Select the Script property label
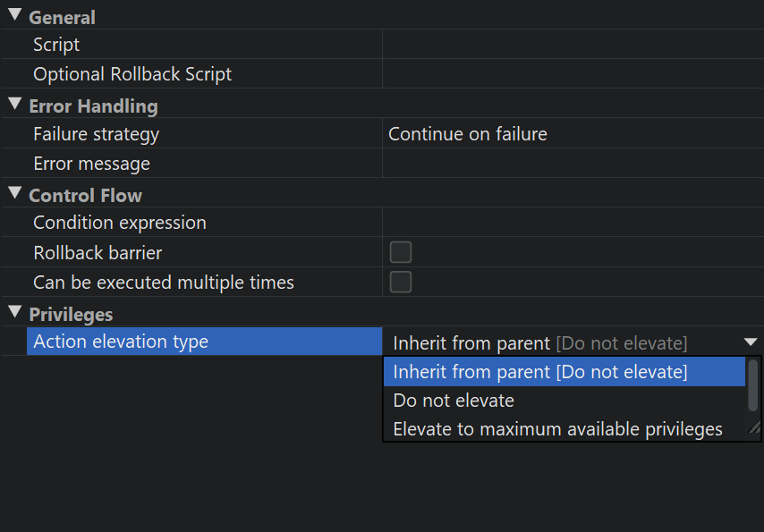This screenshot has width=764, height=532. click(x=56, y=45)
